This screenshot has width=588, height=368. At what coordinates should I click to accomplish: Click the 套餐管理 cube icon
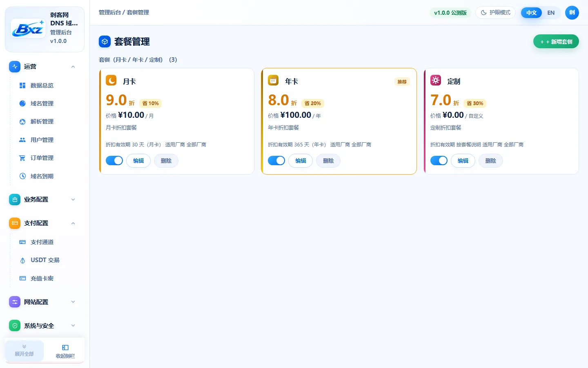[105, 42]
